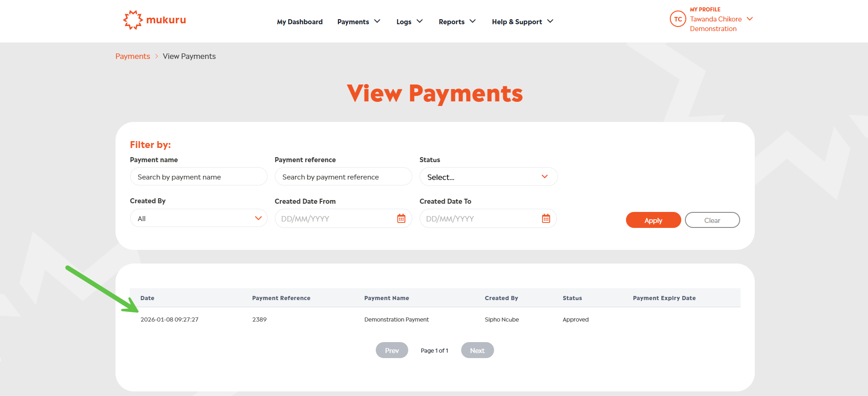Expand the Created By dropdown
868x396 pixels.
[x=198, y=218]
